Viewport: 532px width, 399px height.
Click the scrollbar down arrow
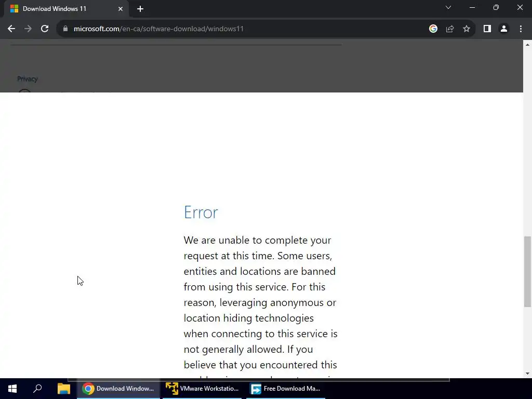tap(527, 374)
